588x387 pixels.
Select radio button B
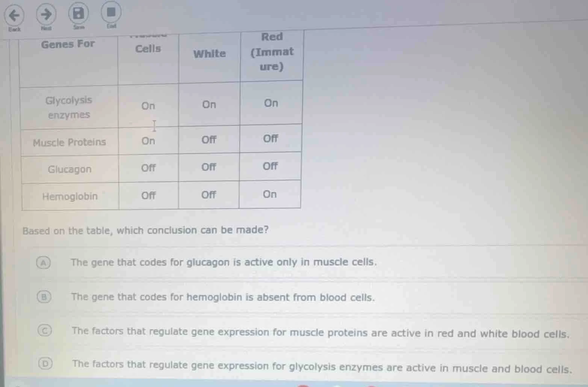point(44,297)
